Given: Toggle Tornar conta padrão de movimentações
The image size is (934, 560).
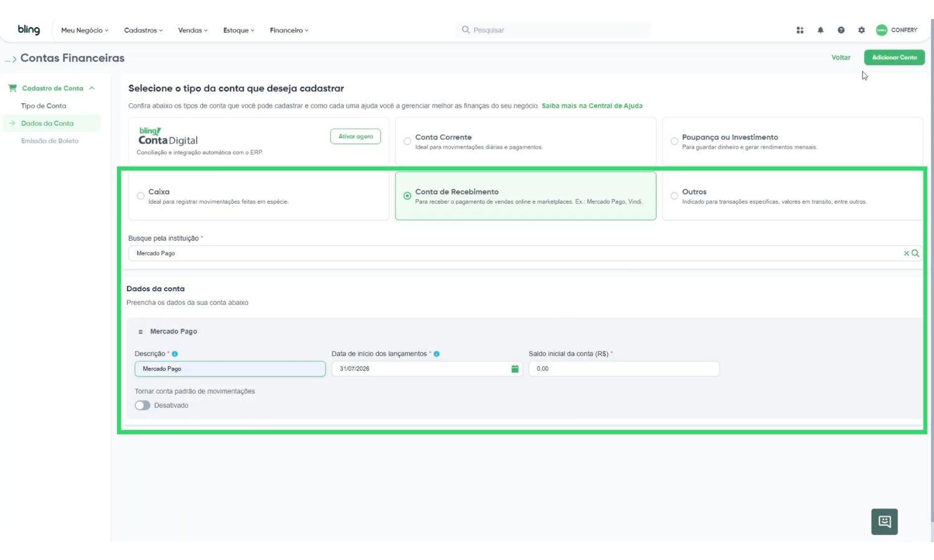Looking at the screenshot, I should pos(143,405).
